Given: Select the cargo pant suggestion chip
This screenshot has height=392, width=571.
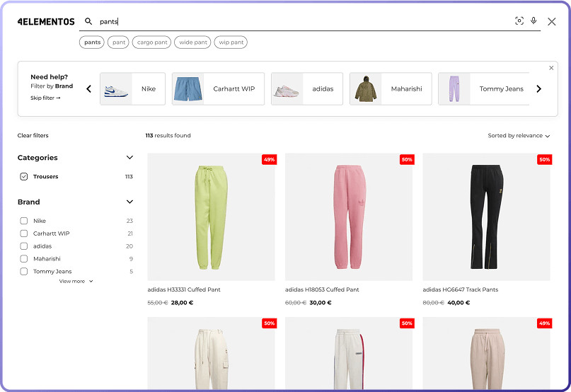Looking at the screenshot, I should click(x=152, y=42).
